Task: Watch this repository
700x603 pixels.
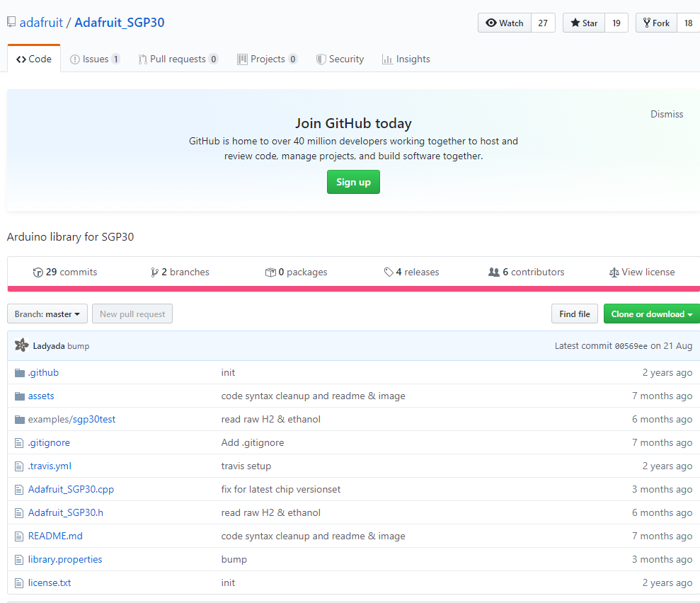Action: tap(505, 23)
